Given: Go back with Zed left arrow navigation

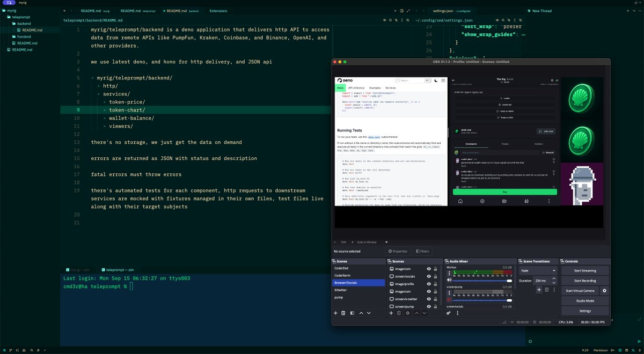Looking at the screenshot, I should point(65,11).
